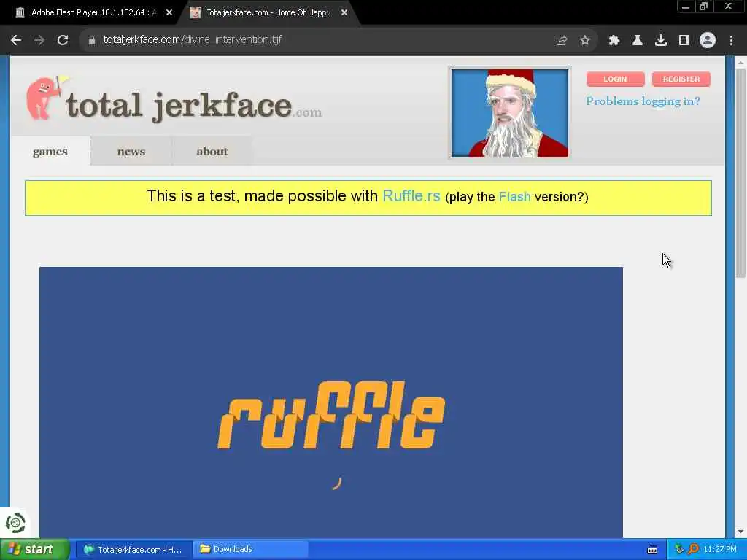
Task: Select the Totaljerkface.com browser tab
Action: pyautogui.click(x=268, y=13)
